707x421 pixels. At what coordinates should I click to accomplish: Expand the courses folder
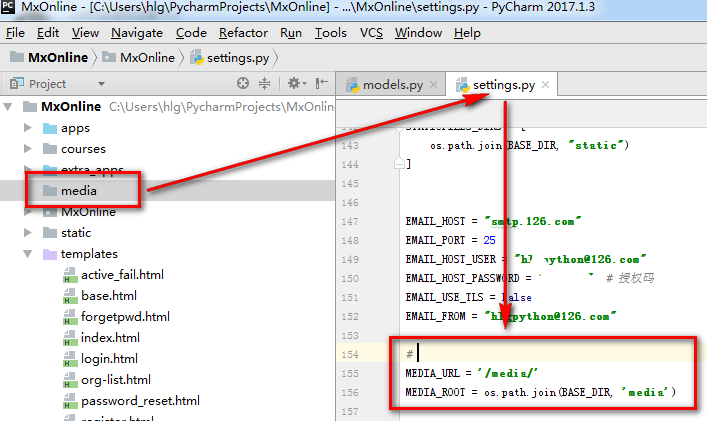click(x=28, y=148)
